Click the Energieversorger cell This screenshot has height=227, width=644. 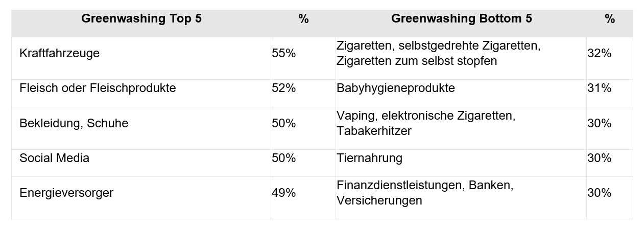coord(66,193)
